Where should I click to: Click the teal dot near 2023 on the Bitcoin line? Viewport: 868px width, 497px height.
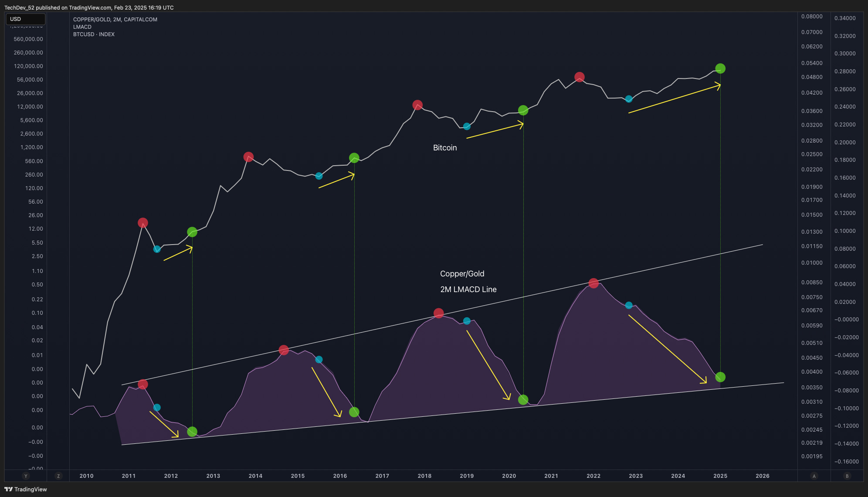coord(628,99)
